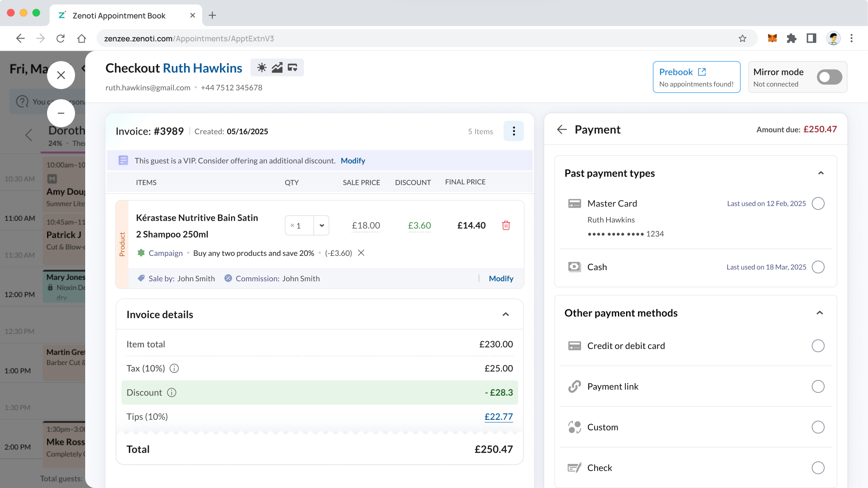Choose Credit or debit card option
This screenshot has height=488, width=868.
818,346
